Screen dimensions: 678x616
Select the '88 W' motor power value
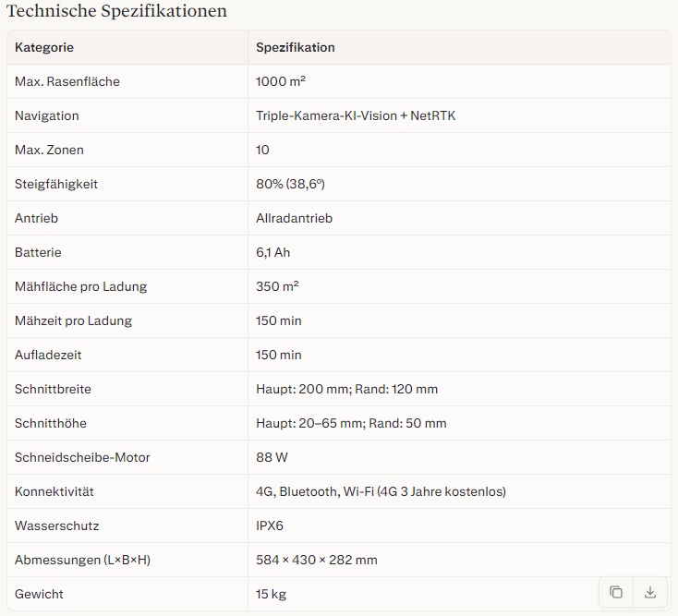pos(271,457)
